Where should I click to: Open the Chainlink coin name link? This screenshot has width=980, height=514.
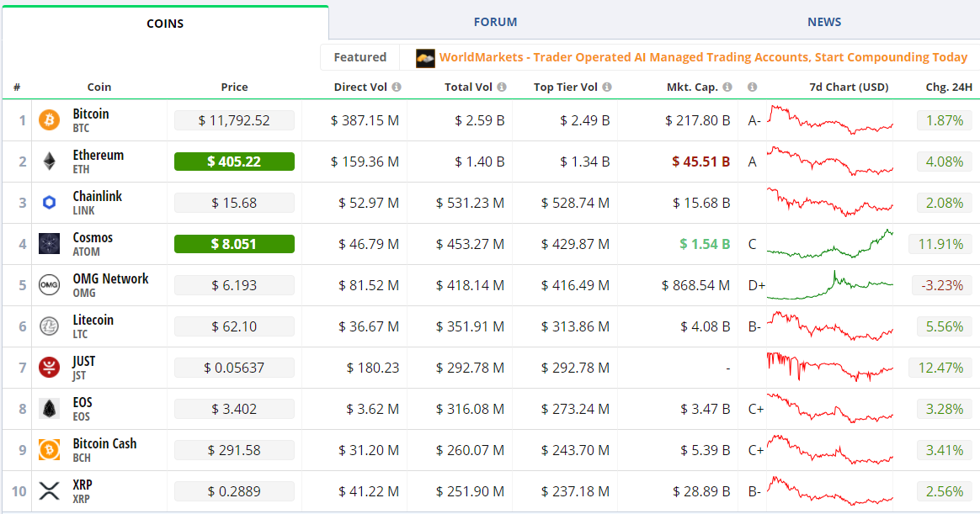[x=98, y=196]
